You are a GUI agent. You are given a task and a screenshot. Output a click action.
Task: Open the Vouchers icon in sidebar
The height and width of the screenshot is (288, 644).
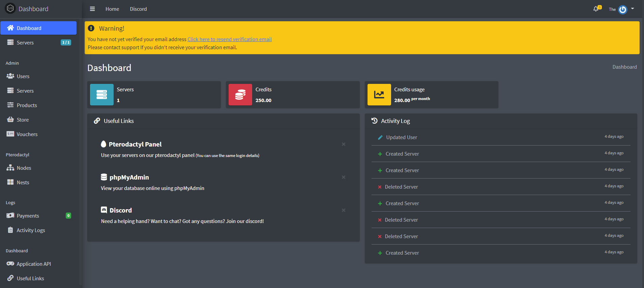pyautogui.click(x=10, y=134)
